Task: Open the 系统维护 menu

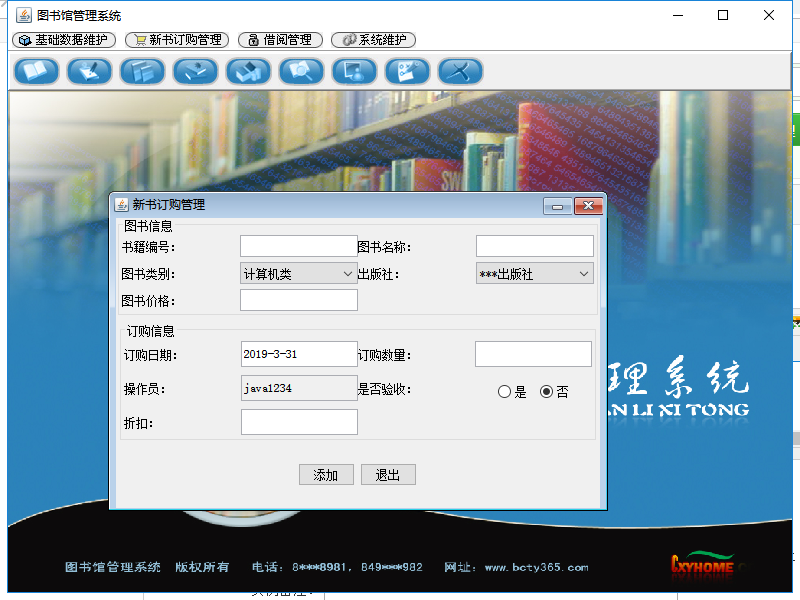Action: (374, 40)
